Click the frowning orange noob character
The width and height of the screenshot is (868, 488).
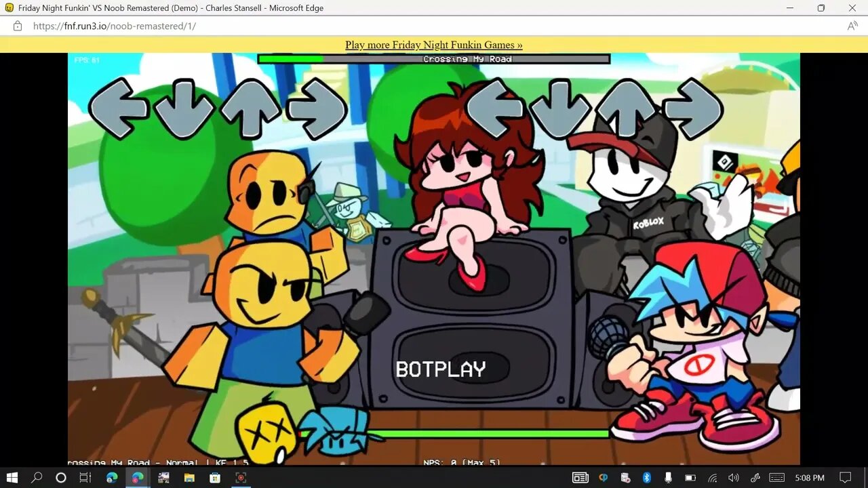click(x=271, y=197)
